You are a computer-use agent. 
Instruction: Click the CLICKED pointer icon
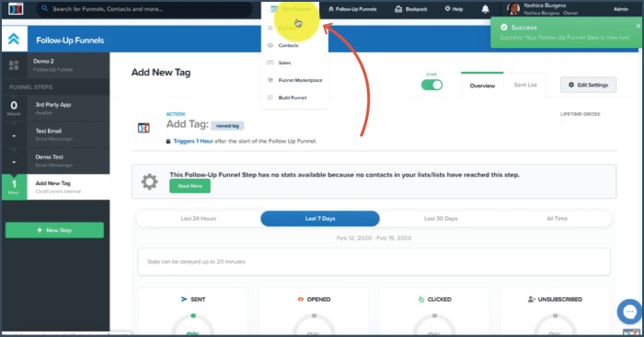pos(421,299)
